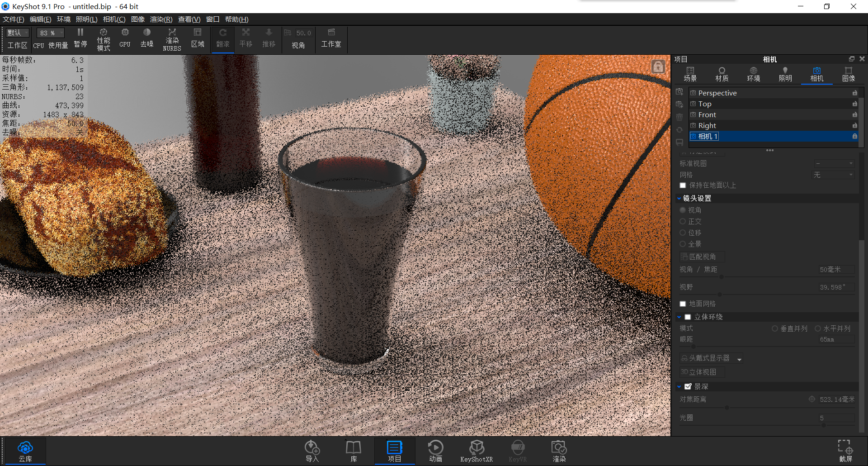
Task: Disable the 景深 depth of field checkbox
Action: [x=688, y=386]
